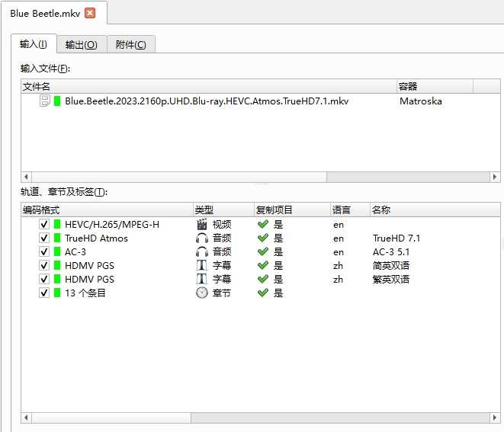Screen dimensions: 504x432
Task: Uncheck the HEVC/H.265/MPEG-H video track
Action: [44, 224]
